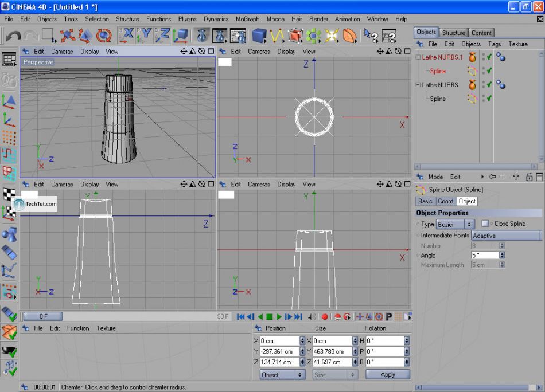Image resolution: width=545 pixels, height=392 pixels.
Task: Open the Plugins menu
Action: click(x=188, y=19)
